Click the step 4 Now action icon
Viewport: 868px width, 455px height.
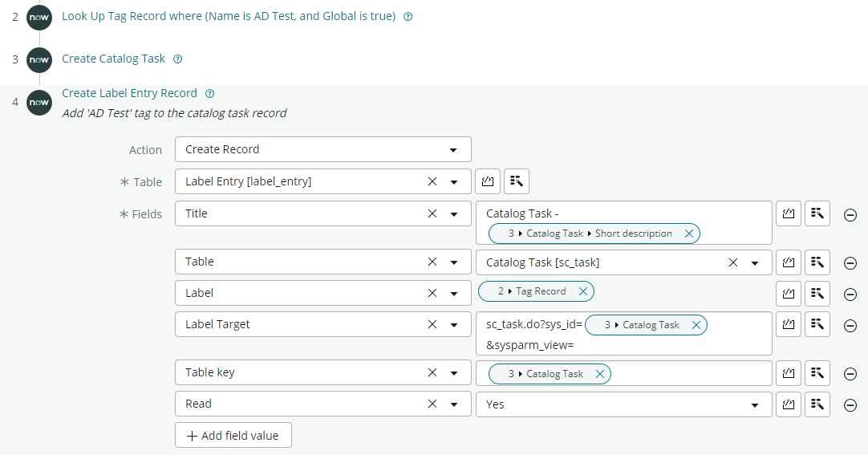pos(39,103)
